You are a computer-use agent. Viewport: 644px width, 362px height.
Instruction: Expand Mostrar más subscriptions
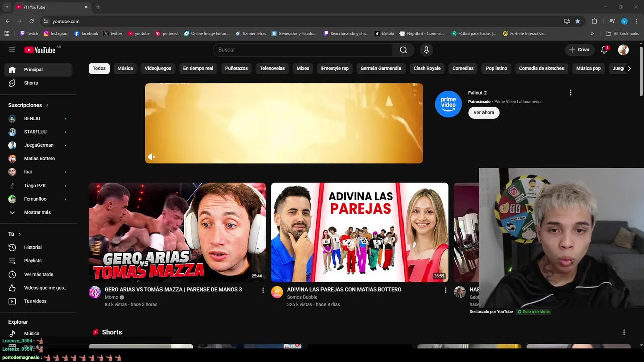pos(38,212)
